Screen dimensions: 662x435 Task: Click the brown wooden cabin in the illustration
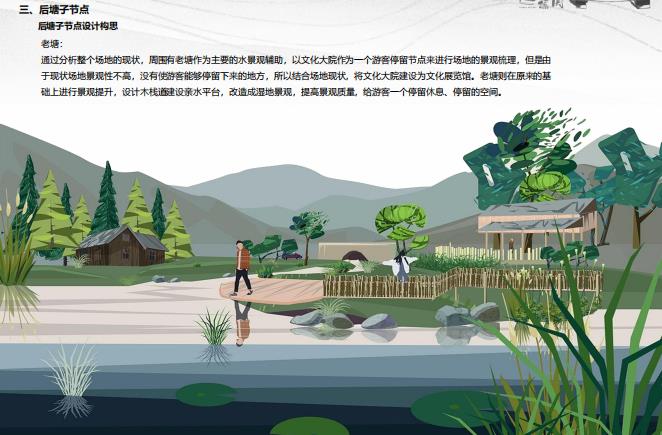pyautogui.click(x=121, y=246)
